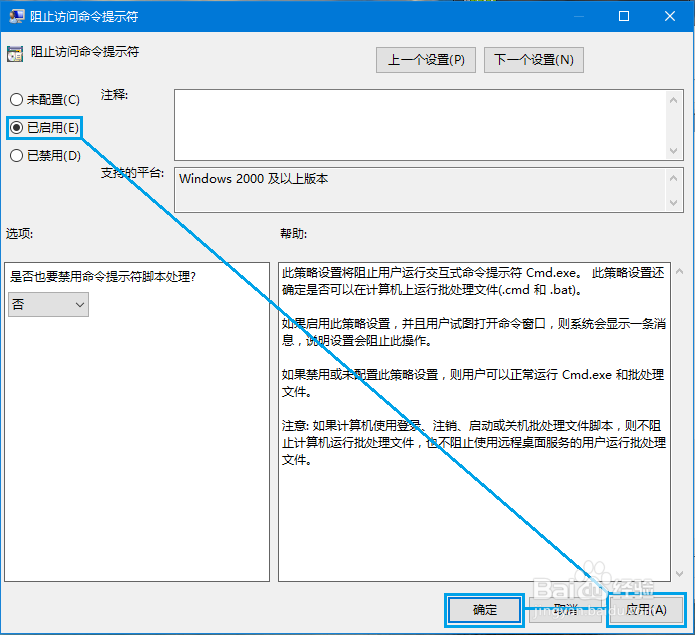Screen dimensions: 695x635
Task: Click the 应用(A) button
Action: (x=646, y=610)
